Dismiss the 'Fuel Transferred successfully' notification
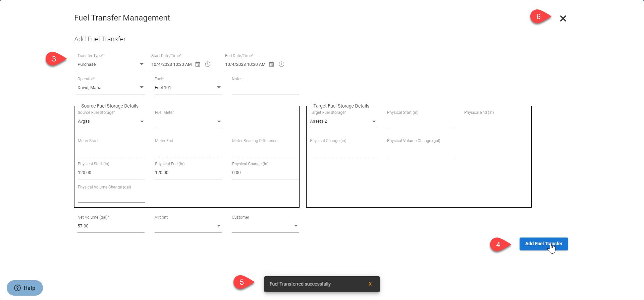The width and height of the screenshot is (644, 300). point(370,284)
